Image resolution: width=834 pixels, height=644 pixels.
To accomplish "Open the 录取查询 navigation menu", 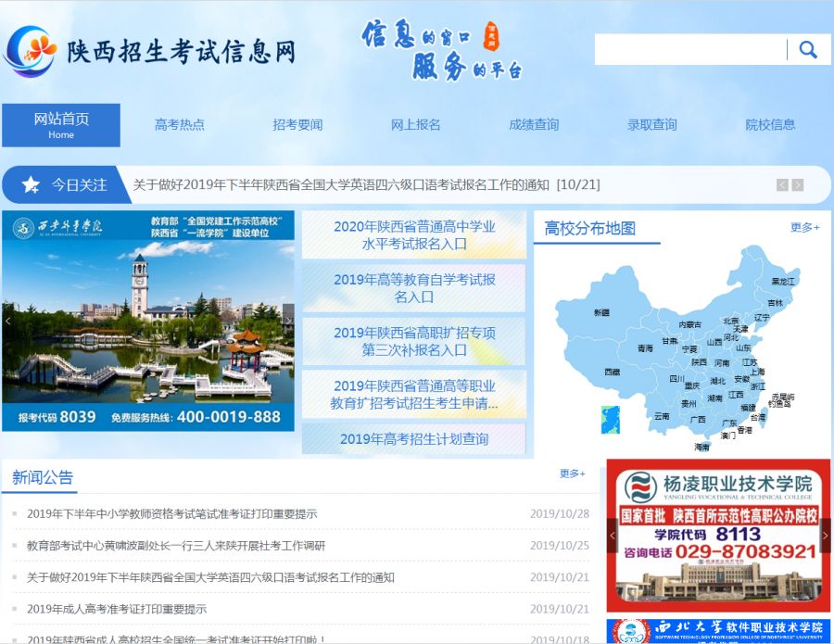I will tap(651, 124).
